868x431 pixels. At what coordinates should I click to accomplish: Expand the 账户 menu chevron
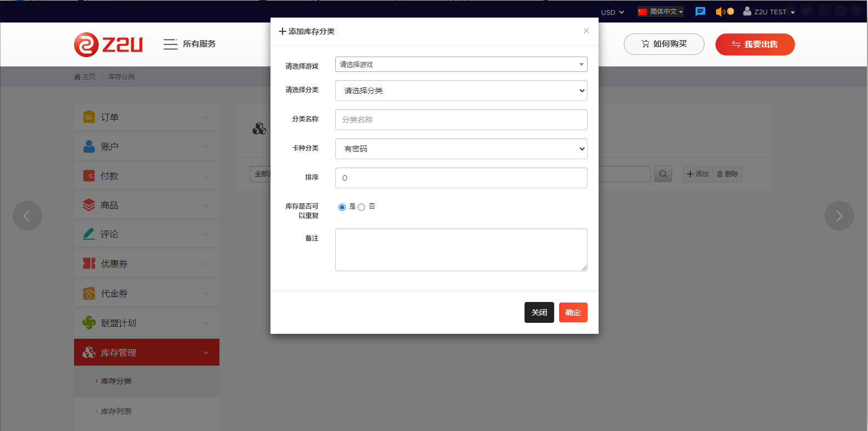[206, 147]
